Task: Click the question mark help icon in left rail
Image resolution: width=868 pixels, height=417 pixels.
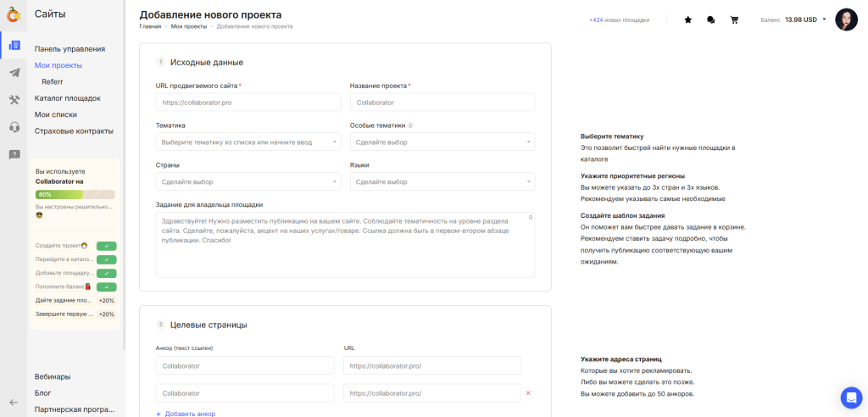Action: pos(14,154)
